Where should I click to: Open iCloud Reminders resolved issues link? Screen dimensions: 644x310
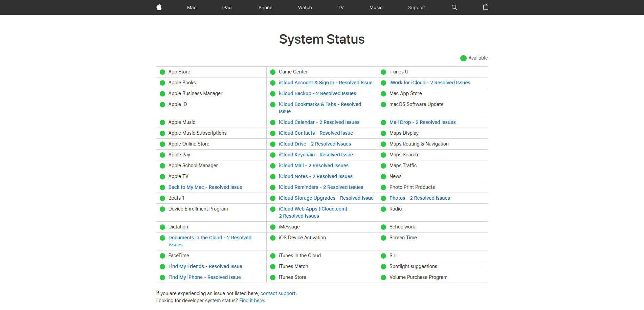(x=321, y=187)
